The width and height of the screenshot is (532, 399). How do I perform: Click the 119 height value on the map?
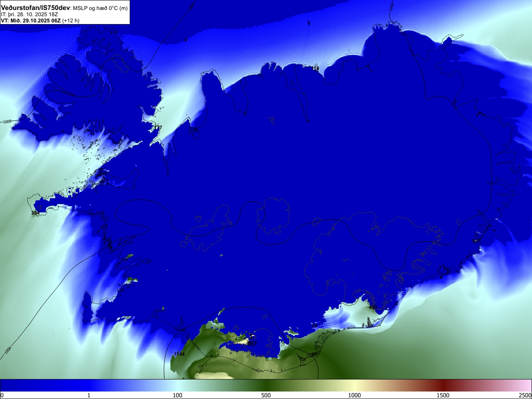pyautogui.click(x=315, y=68)
